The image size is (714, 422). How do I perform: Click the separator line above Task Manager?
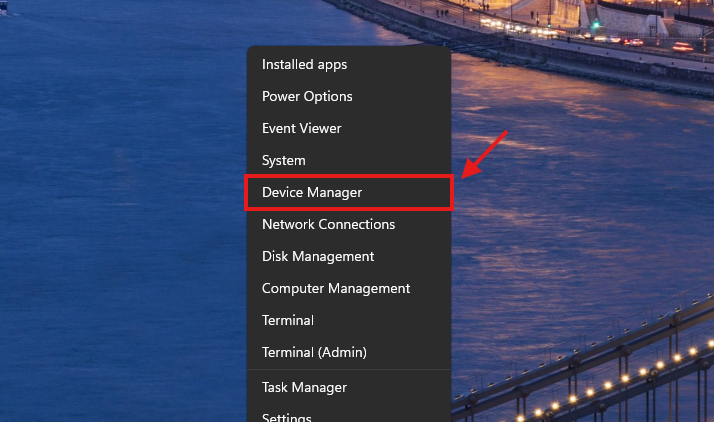(349, 370)
